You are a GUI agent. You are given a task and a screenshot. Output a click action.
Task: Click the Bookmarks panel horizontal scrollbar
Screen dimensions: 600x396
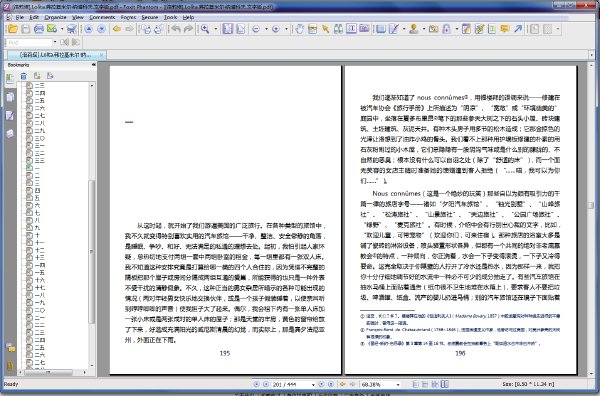[49, 372]
